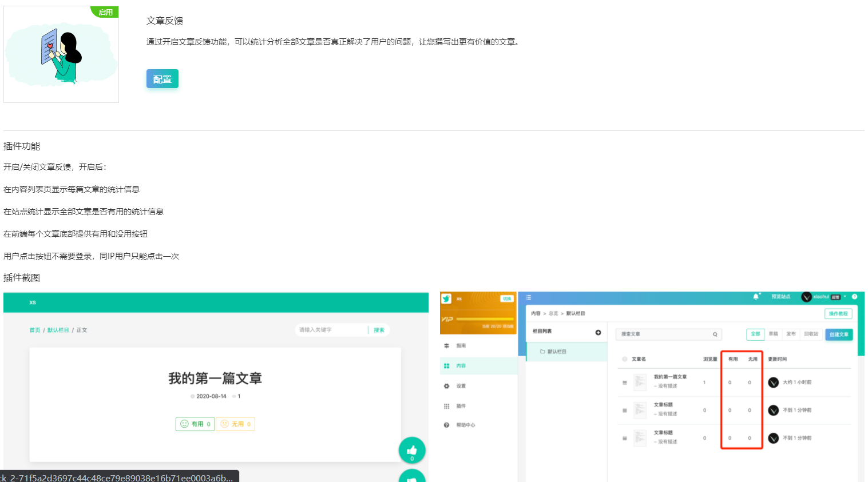
Task: Switch to the 回收站 filter tab
Action: (811, 334)
